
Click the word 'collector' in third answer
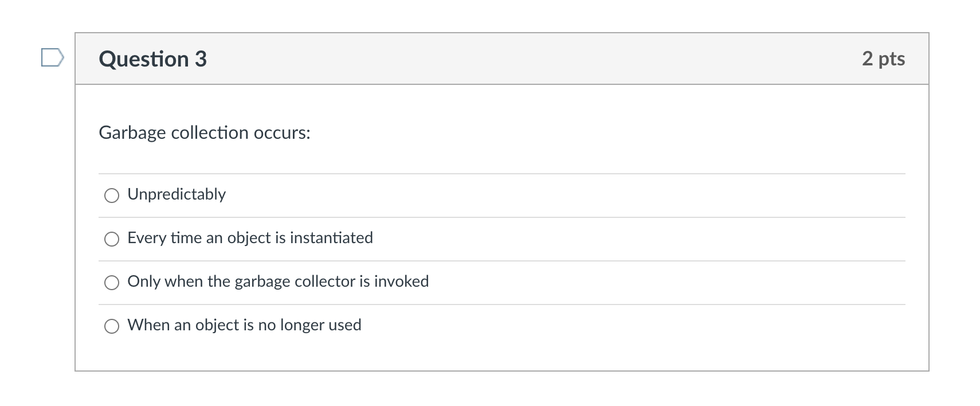[325, 282]
